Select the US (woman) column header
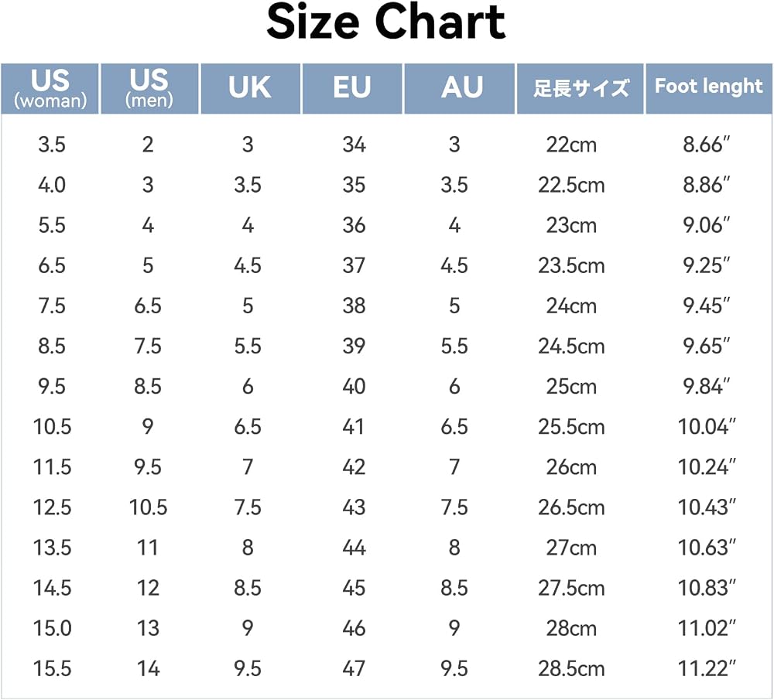The image size is (774, 700). pyautogui.click(x=50, y=88)
